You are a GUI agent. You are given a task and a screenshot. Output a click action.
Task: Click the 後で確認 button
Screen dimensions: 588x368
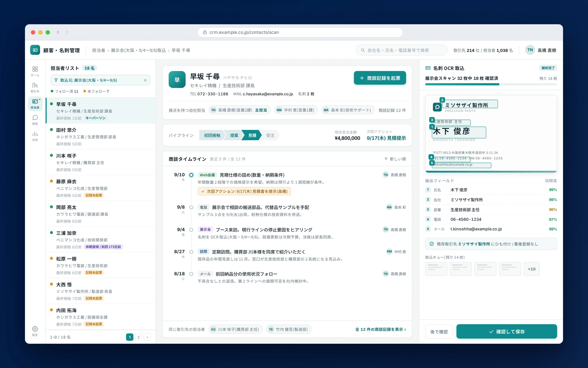tap(439, 332)
